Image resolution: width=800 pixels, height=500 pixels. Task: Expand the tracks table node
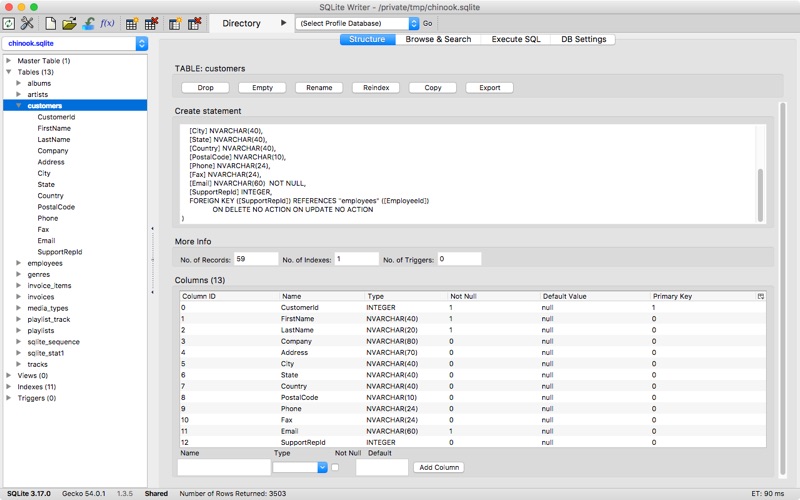point(18,364)
